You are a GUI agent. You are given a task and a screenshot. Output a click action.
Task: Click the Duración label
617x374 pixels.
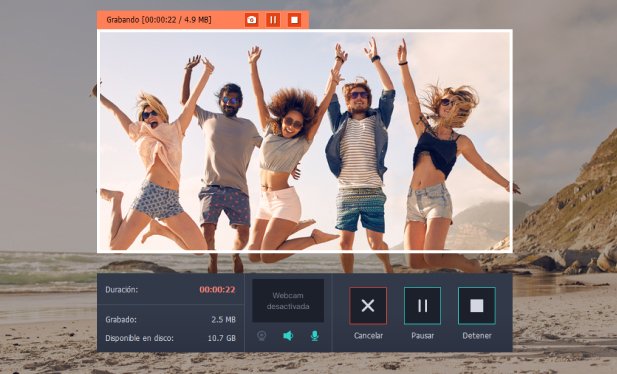(x=122, y=290)
